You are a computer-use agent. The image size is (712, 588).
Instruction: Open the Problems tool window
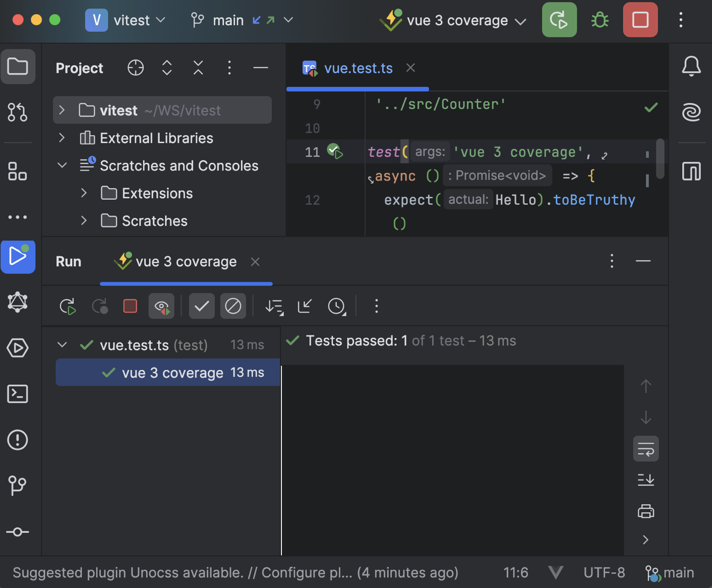[18, 440]
